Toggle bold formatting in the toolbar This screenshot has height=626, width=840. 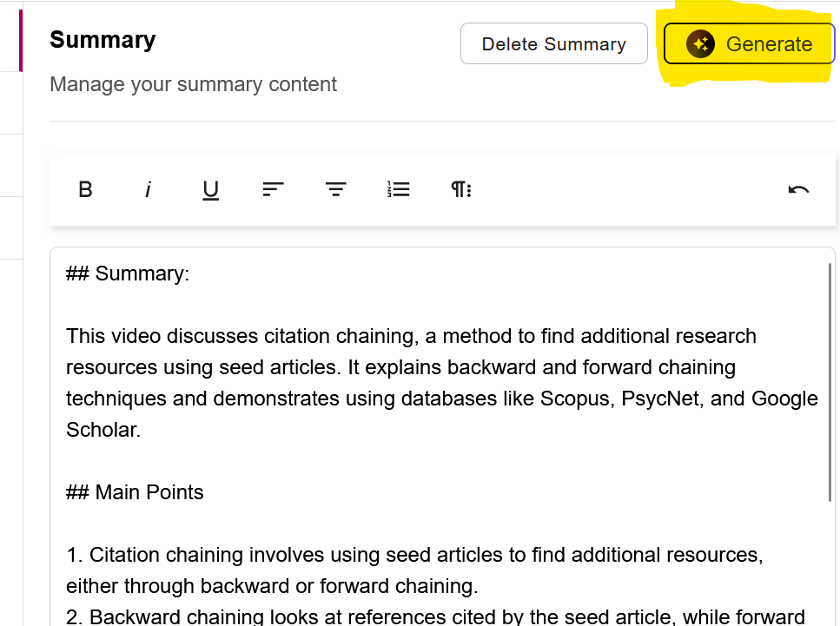click(x=85, y=189)
